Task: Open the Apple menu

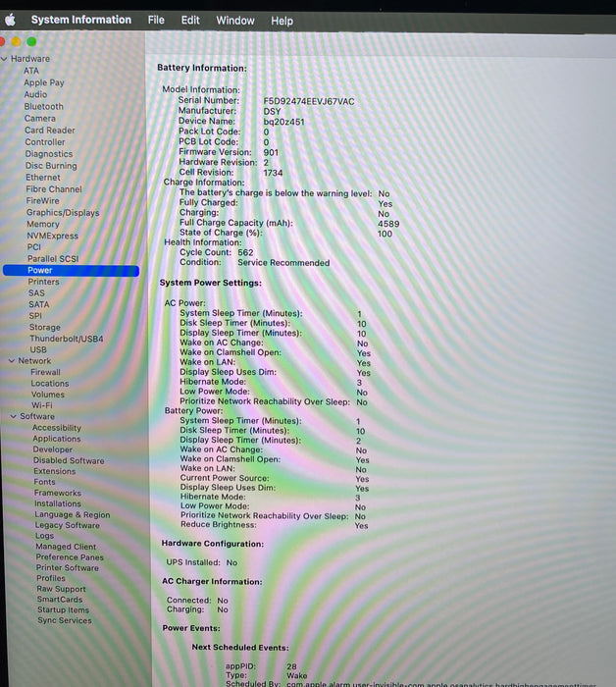Action: (10, 20)
